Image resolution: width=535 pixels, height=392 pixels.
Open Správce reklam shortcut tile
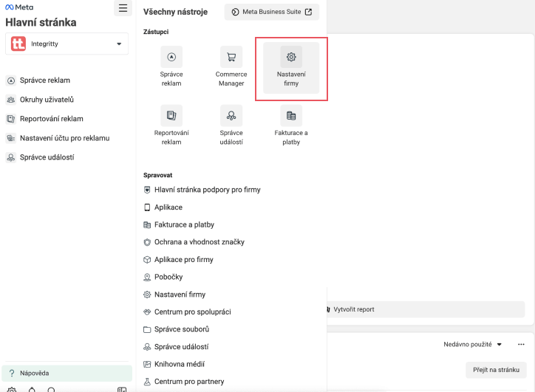tap(171, 68)
